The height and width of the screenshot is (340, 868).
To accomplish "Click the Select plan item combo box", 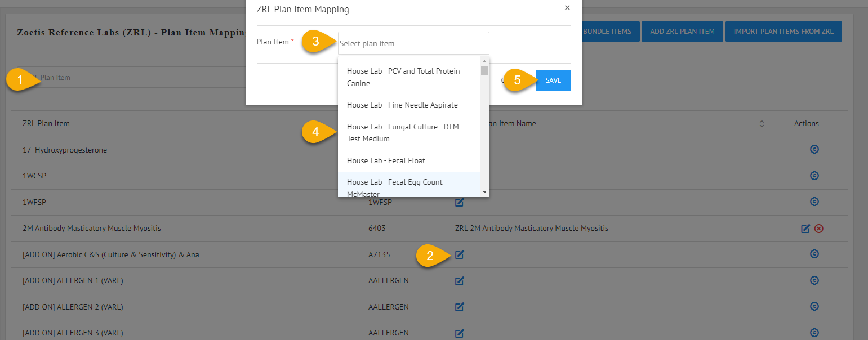I will 413,43.
